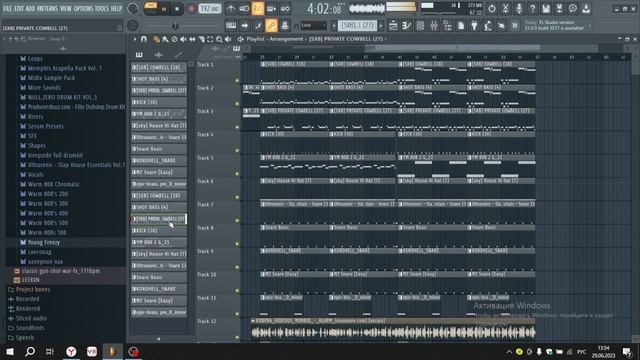The width and height of the screenshot is (640, 360).
Task: Open Windows Start menu
Action: [x=10, y=351]
